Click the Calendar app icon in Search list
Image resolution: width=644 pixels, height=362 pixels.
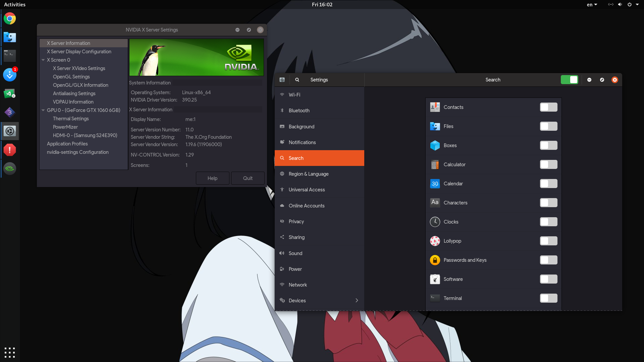[x=435, y=184]
